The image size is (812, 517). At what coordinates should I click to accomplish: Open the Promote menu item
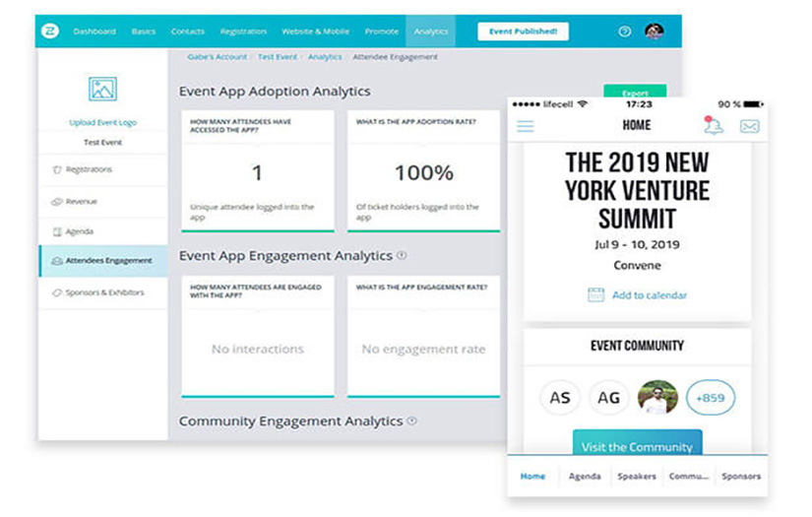point(382,32)
